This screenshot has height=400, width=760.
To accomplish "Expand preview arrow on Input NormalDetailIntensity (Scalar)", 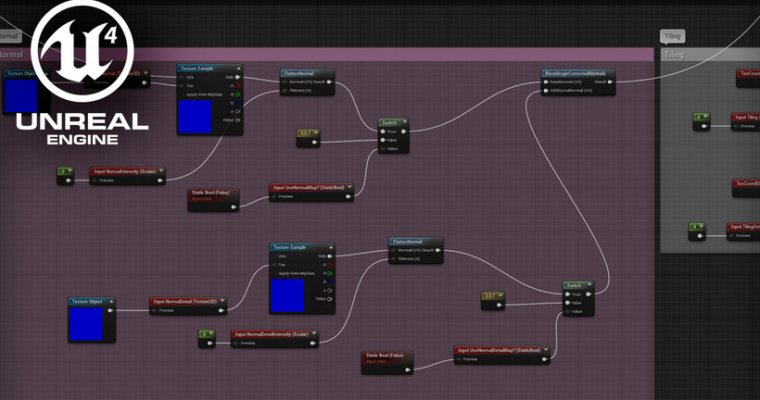I will coord(314,334).
